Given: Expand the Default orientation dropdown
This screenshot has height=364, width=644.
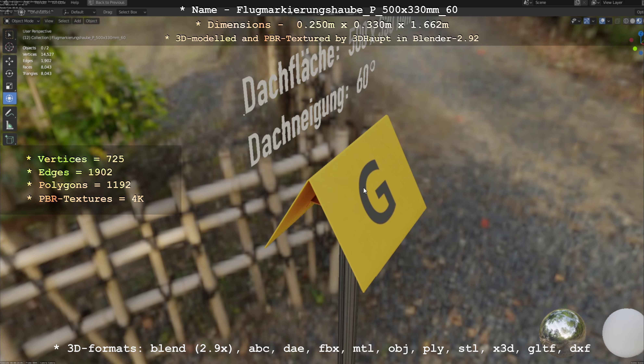Looking at the screenshot, I should (x=79, y=12).
